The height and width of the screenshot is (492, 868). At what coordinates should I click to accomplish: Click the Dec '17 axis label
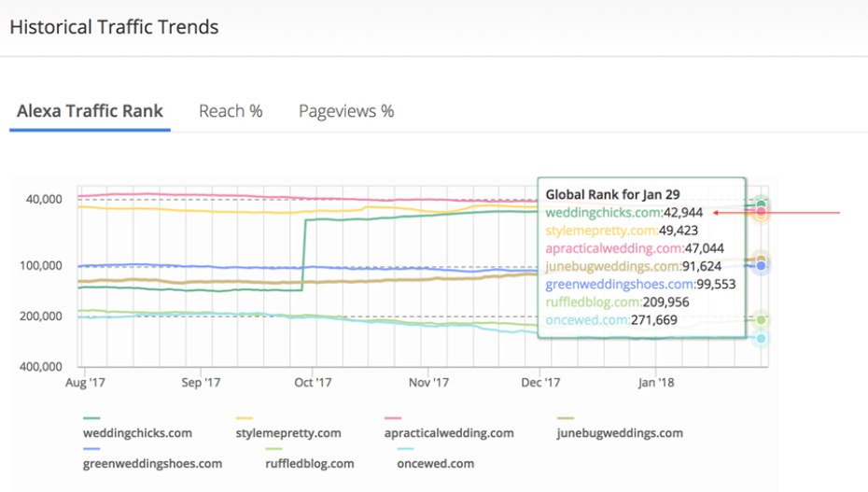point(540,383)
